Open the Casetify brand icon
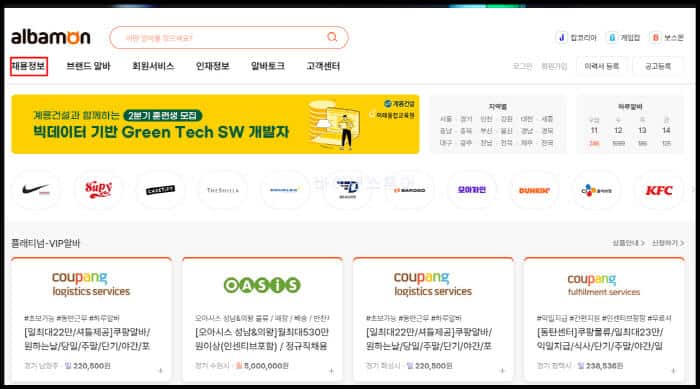This screenshot has height=389, width=700. pyautogui.click(x=161, y=190)
